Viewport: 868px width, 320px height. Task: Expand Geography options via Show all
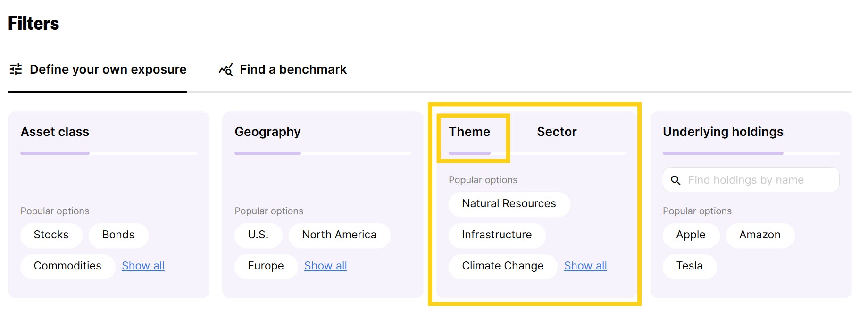[325, 266]
